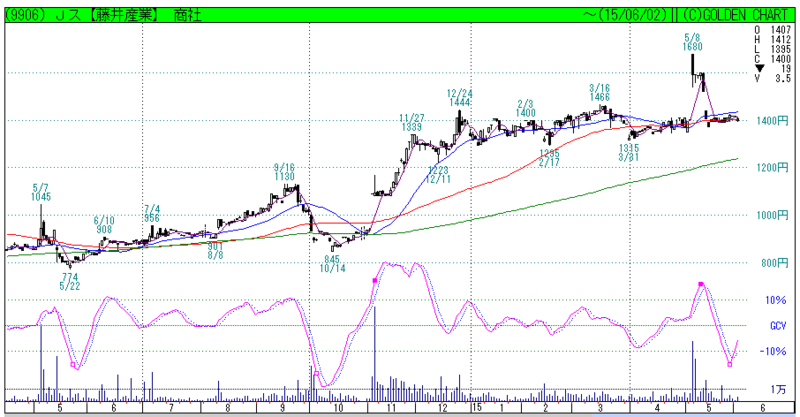Click the 774 5/22 low label

tap(70, 282)
